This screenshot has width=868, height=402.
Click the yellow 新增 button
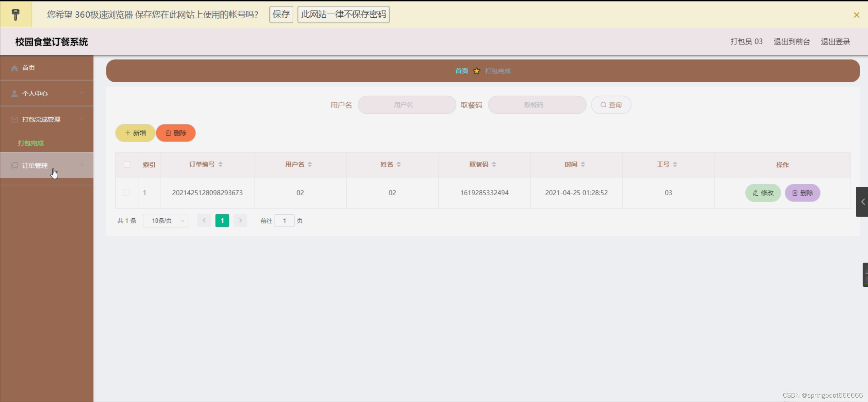click(x=135, y=133)
